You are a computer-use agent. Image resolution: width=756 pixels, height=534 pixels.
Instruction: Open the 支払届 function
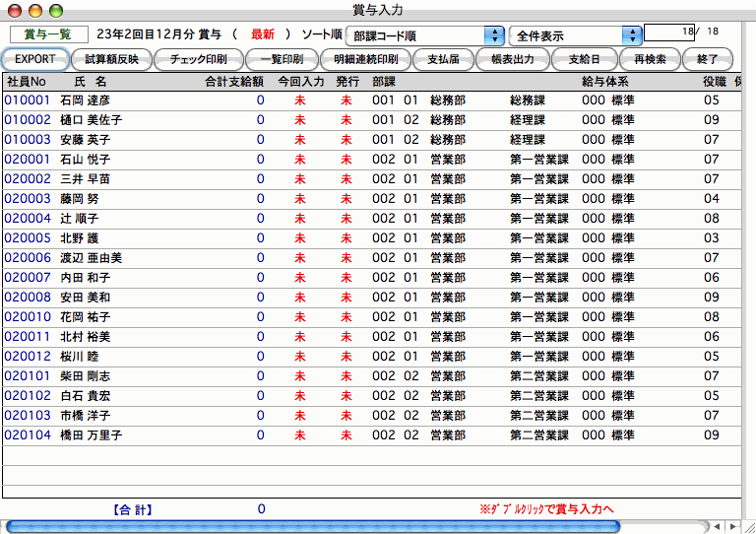click(x=442, y=59)
